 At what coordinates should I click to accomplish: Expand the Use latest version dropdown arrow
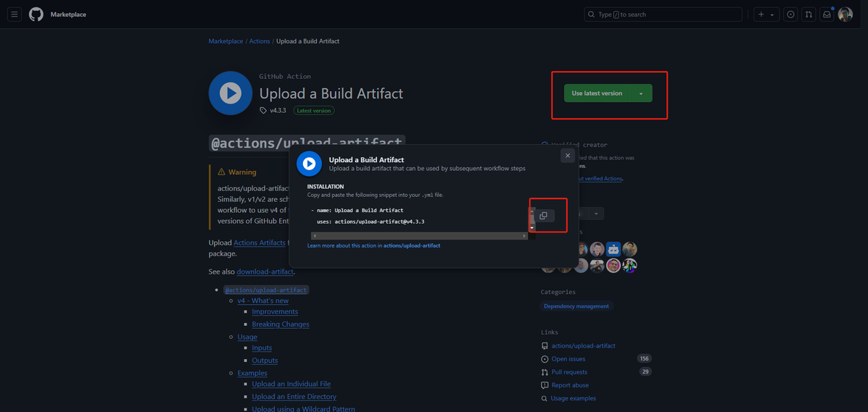click(641, 93)
